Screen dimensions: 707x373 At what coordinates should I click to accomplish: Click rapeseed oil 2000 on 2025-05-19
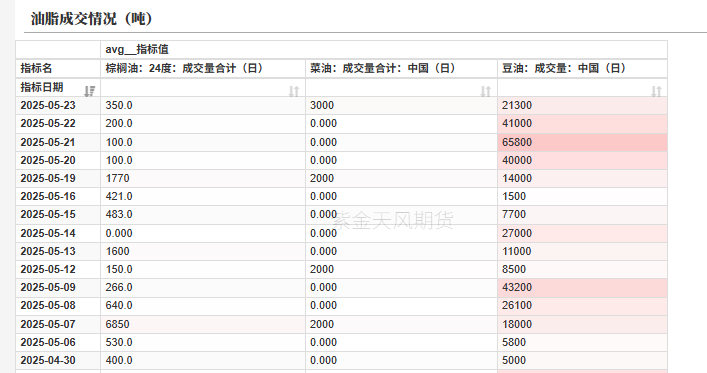pos(322,179)
